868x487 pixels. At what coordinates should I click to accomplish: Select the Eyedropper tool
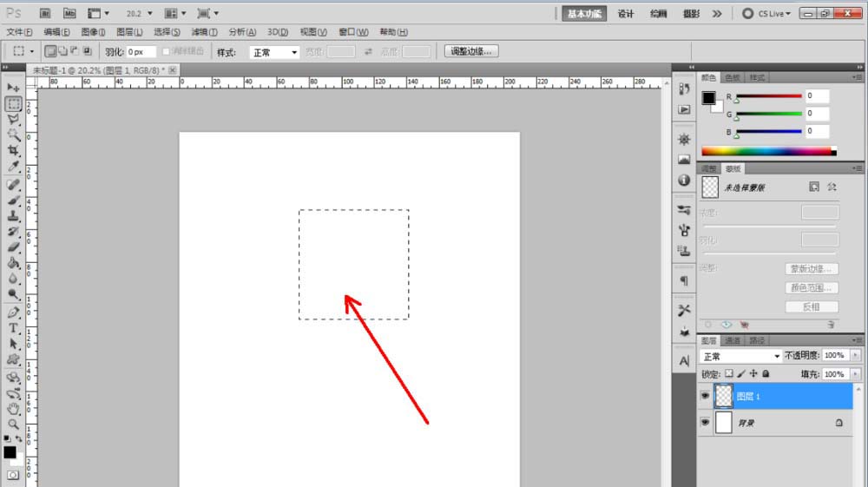pyautogui.click(x=13, y=166)
